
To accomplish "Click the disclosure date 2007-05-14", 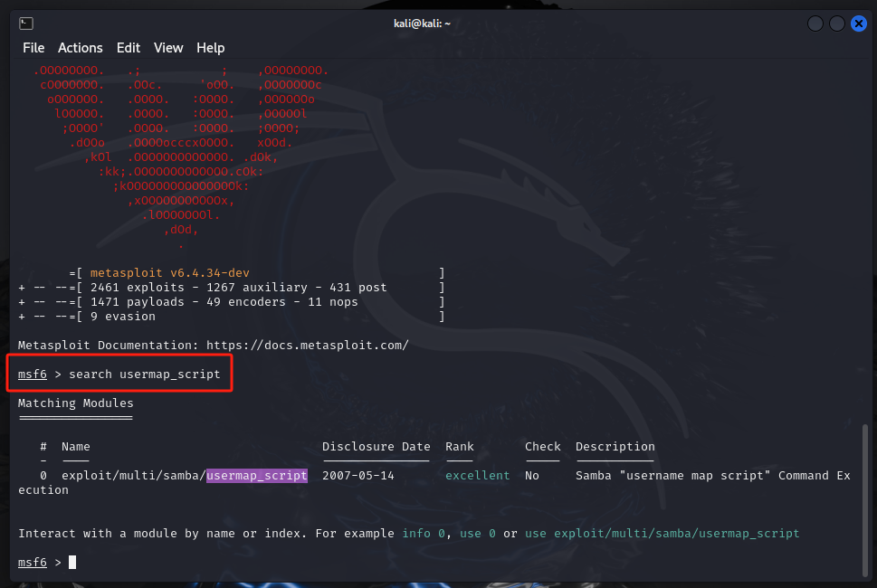I will [358, 476].
